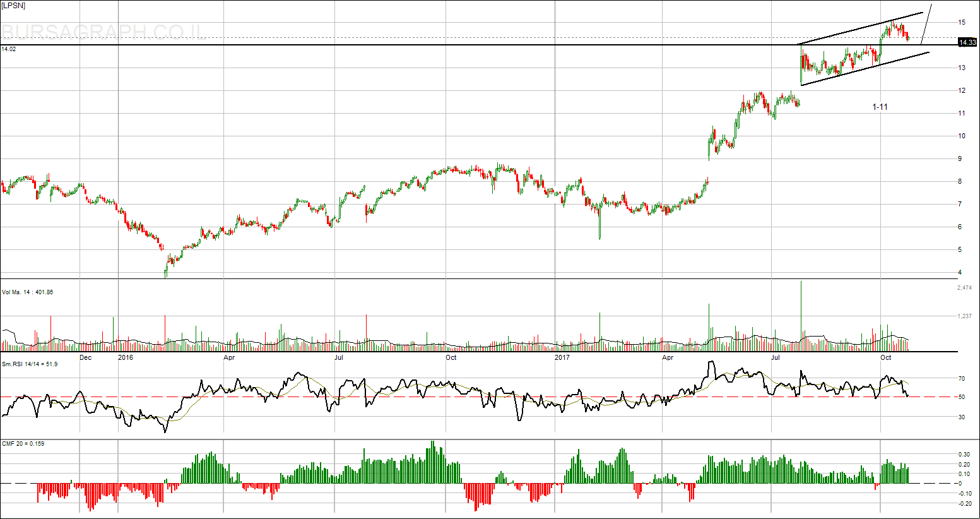Select the 2016 year label on time axis
This screenshot has width=980, height=519.
(126, 358)
